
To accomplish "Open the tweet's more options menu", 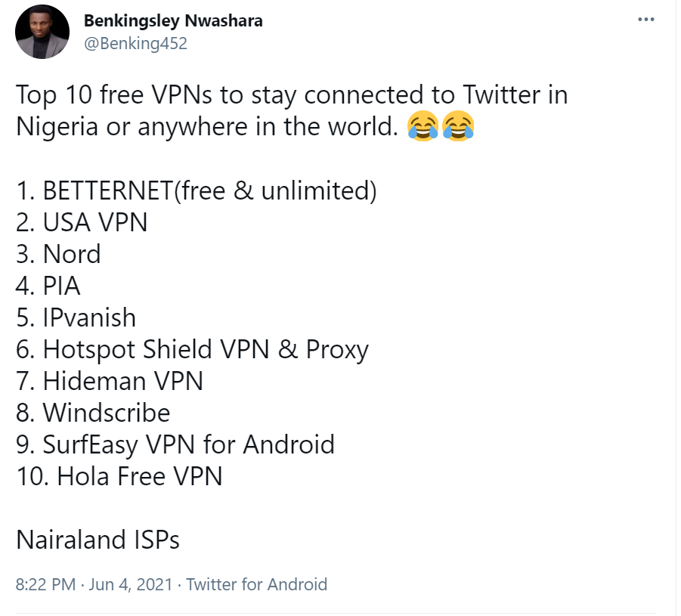I will 645,20.
